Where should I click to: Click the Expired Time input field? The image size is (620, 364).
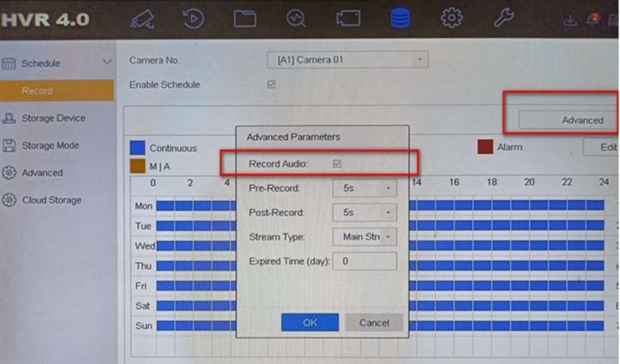pyautogui.click(x=364, y=261)
